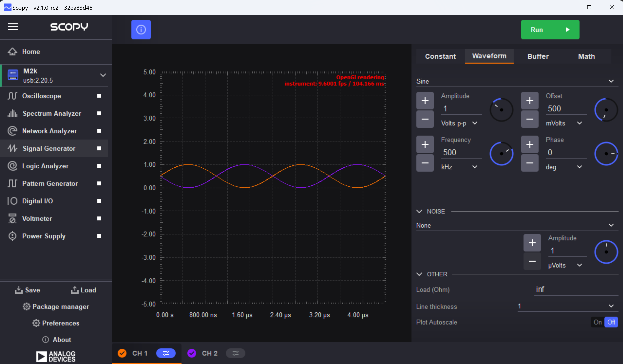Switch to the Math tab
This screenshot has width=623, height=364.
(x=586, y=56)
